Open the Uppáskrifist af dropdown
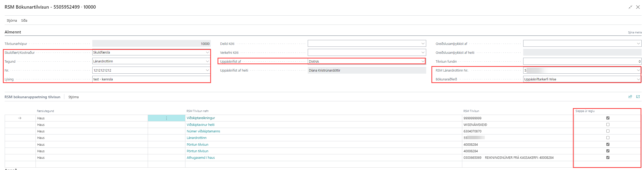 pyautogui.click(x=423, y=61)
